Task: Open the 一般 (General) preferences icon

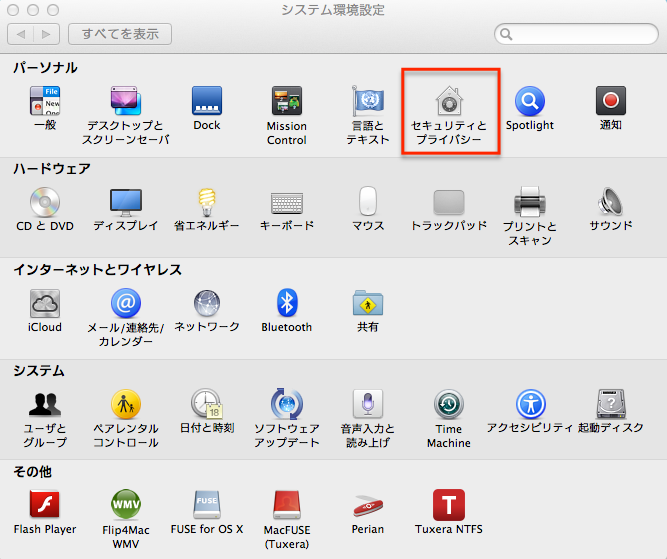Action: tap(45, 101)
